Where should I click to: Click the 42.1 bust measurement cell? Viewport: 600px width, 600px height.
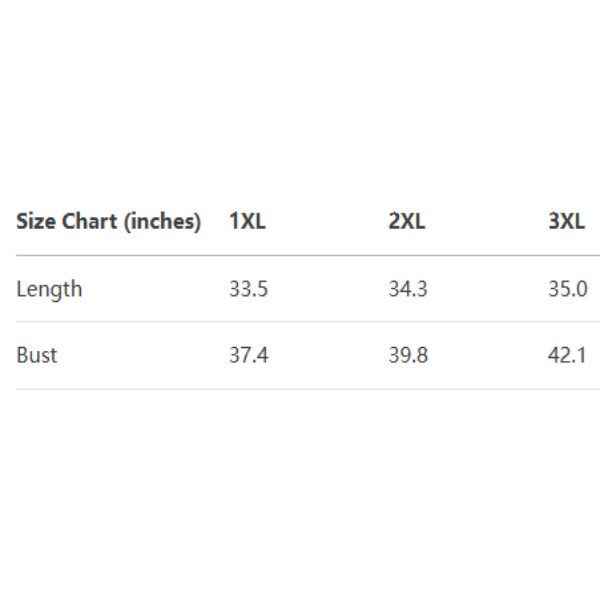coord(567,355)
